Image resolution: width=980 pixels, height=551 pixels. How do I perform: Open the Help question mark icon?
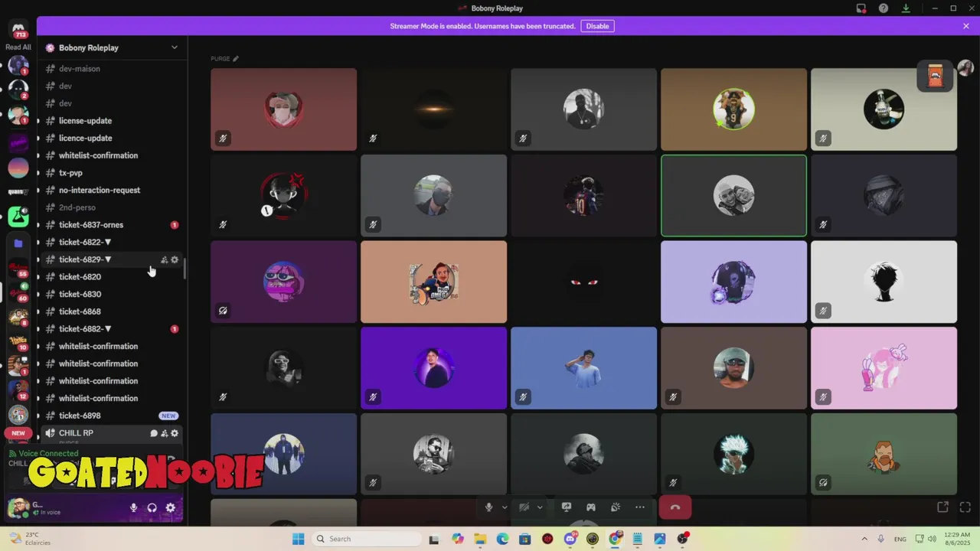pyautogui.click(x=884, y=8)
